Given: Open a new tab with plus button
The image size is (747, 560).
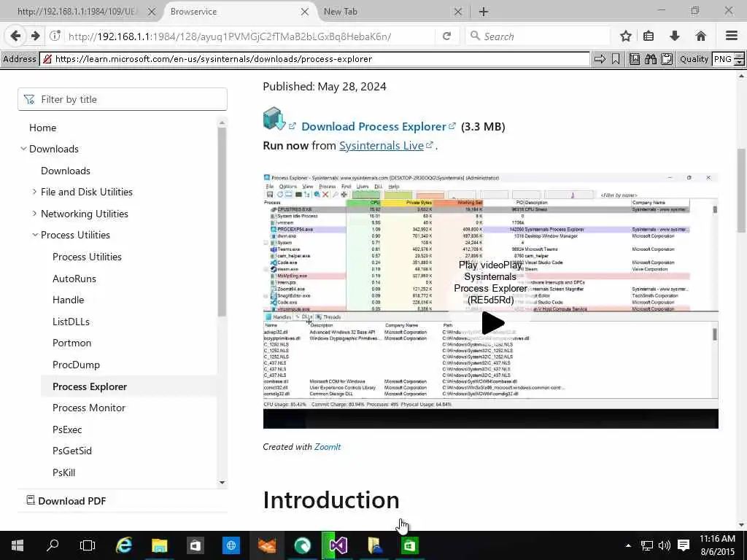Looking at the screenshot, I should pos(484,12).
